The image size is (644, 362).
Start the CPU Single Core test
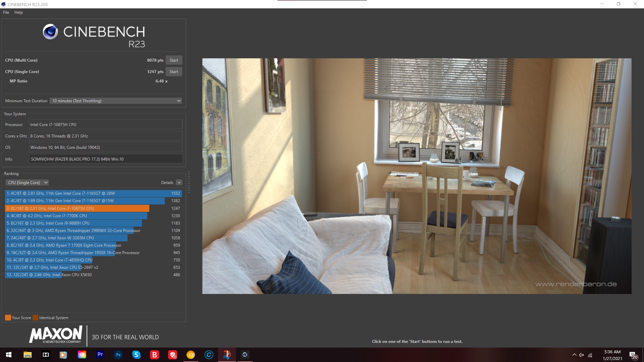pos(174,72)
